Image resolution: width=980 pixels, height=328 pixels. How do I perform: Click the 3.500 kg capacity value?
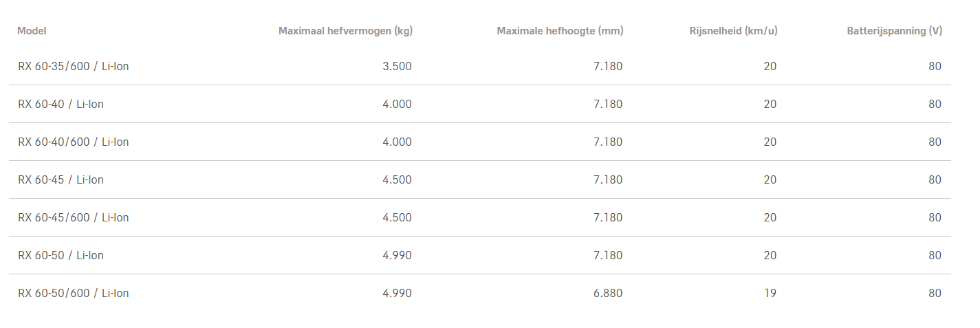(397, 67)
